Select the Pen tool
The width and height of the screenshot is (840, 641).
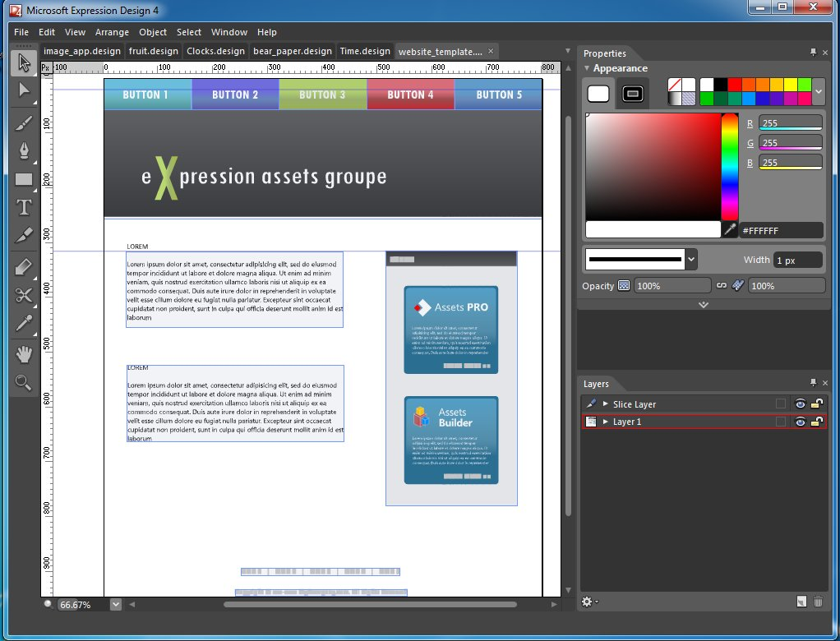[24, 150]
